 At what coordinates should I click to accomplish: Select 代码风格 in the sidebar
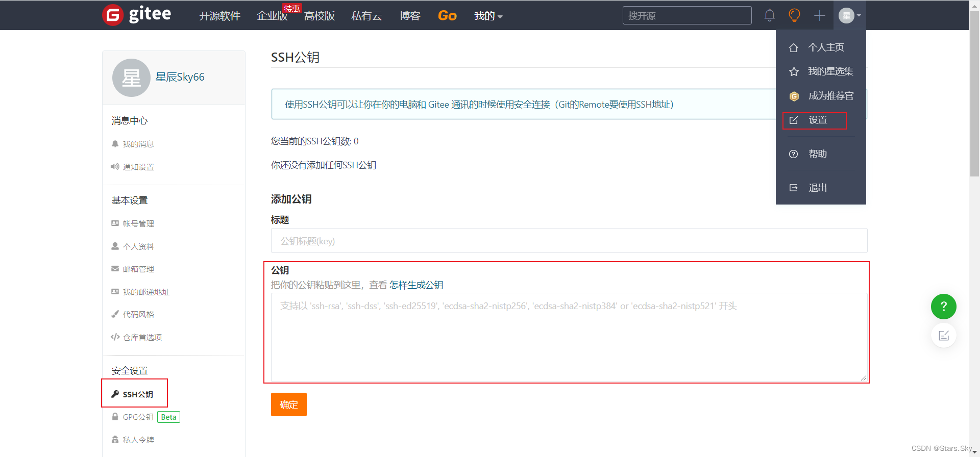click(138, 314)
